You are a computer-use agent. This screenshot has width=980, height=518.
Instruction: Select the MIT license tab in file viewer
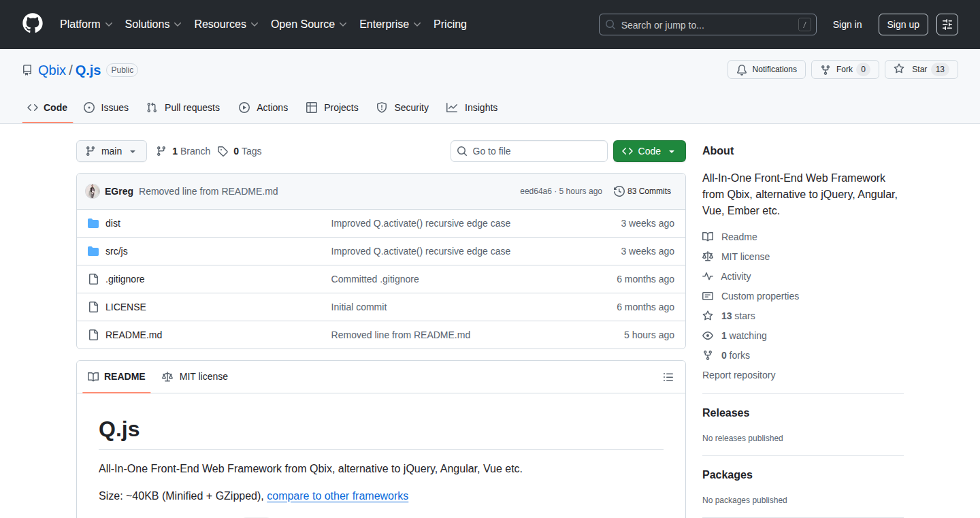tap(195, 376)
